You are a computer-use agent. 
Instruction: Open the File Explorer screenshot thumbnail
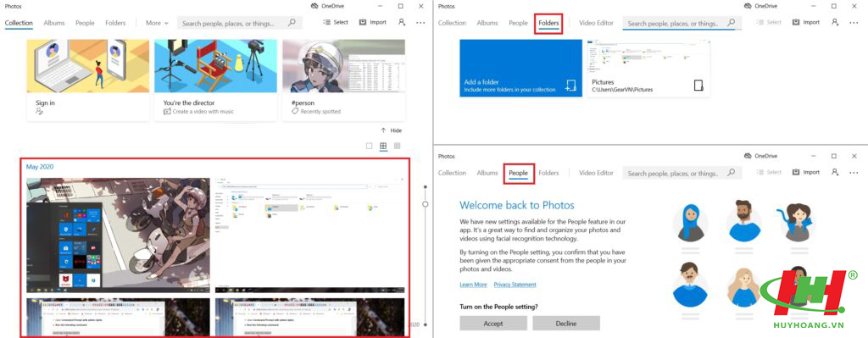pos(309,235)
